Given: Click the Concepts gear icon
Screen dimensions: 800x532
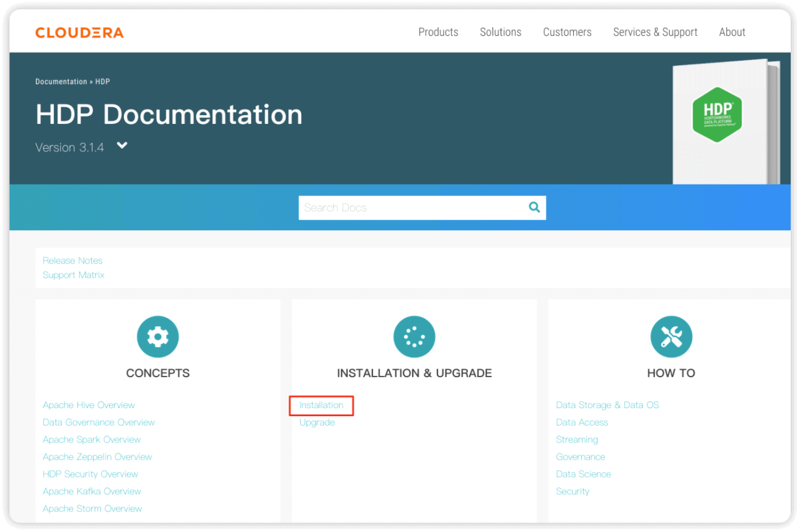Looking at the screenshot, I should coord(158,337).
